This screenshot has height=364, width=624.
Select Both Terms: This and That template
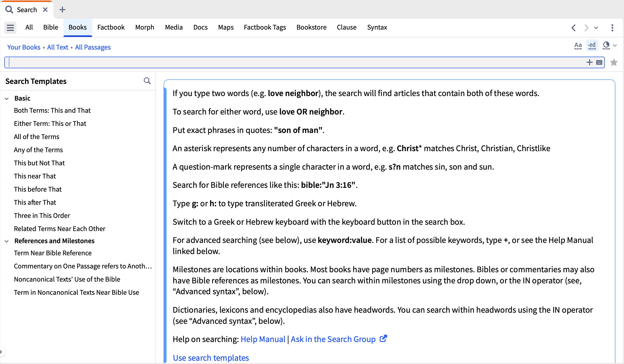coord(52,110)
